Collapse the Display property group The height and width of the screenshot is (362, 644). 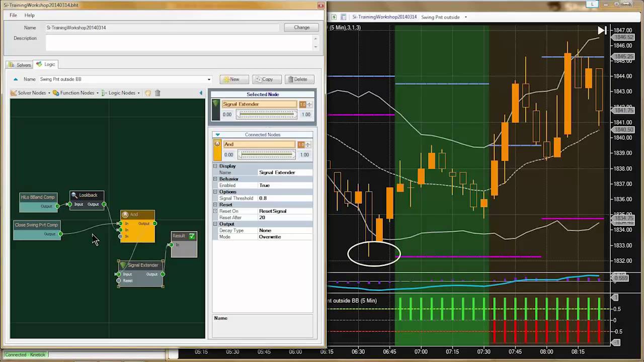tap(215, 166)
